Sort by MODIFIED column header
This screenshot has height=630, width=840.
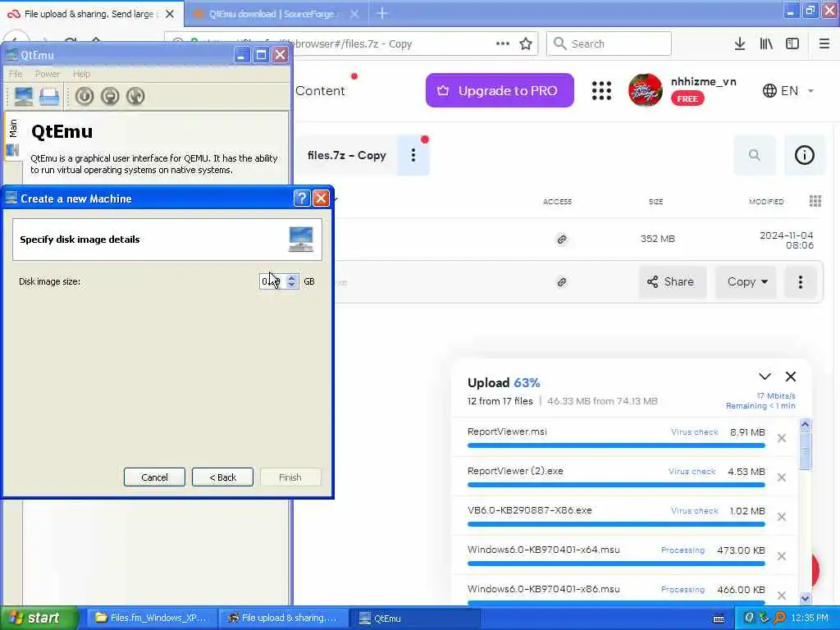coord(766,202)
